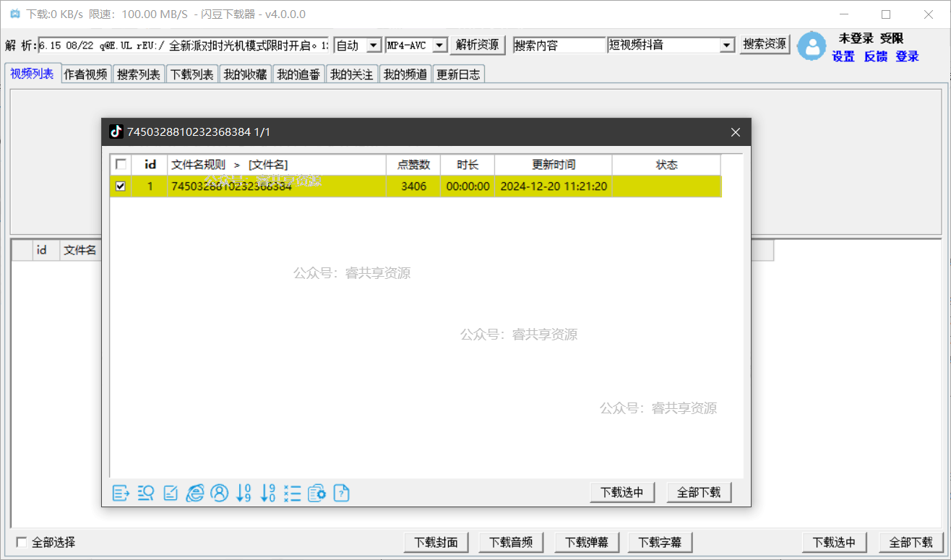View the 更新日志 tab
Viewport: 951px width, 560px height.
coord(458,74)
